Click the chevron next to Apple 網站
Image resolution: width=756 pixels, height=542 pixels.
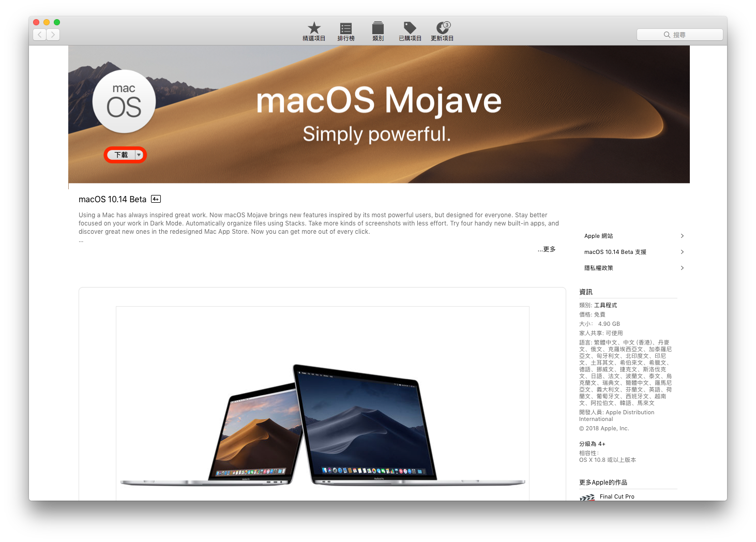(682, 236)
